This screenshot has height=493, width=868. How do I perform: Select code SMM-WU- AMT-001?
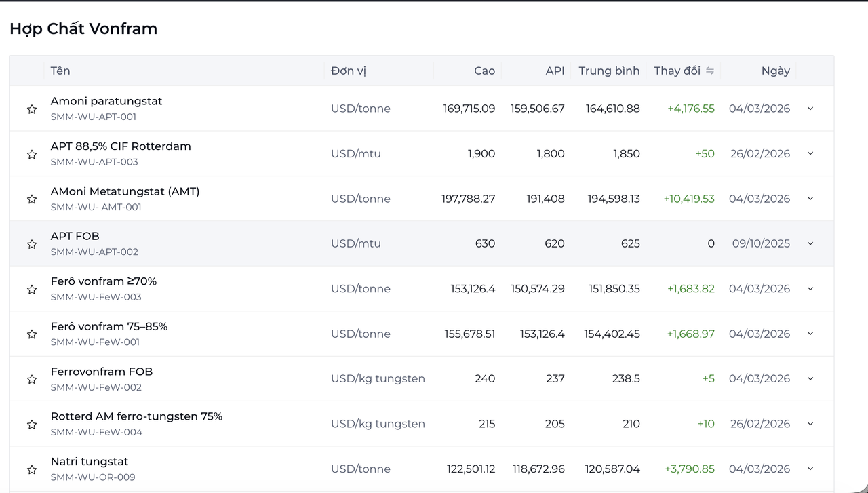tap(96, 207)
